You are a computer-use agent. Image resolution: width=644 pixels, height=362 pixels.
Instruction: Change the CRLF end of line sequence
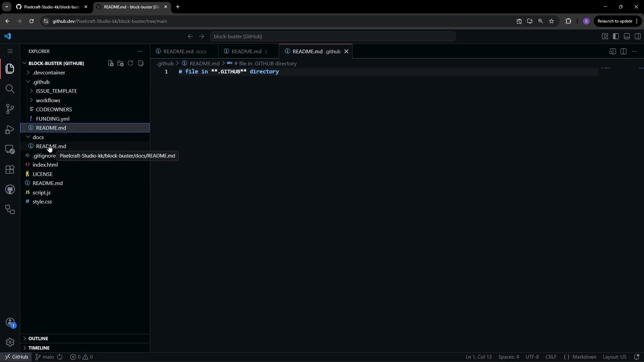pyautogui.click(x=551, y=357)
